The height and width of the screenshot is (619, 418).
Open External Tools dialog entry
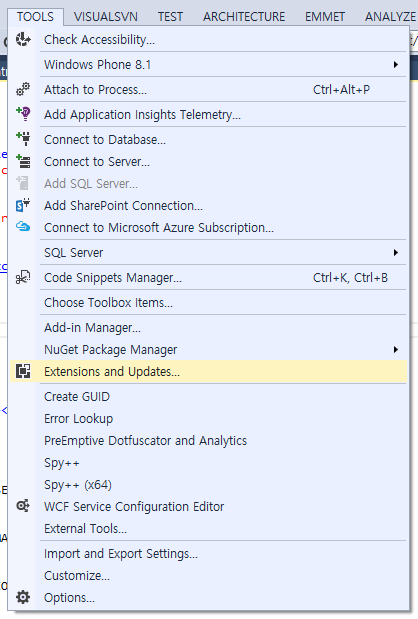[85, 528]
